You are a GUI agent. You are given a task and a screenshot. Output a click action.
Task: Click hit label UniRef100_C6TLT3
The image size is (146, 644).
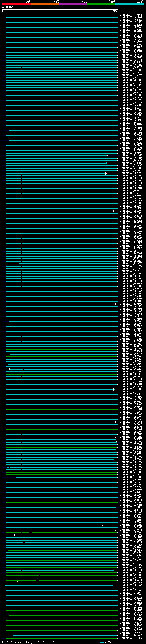click(x=131, y=35)
